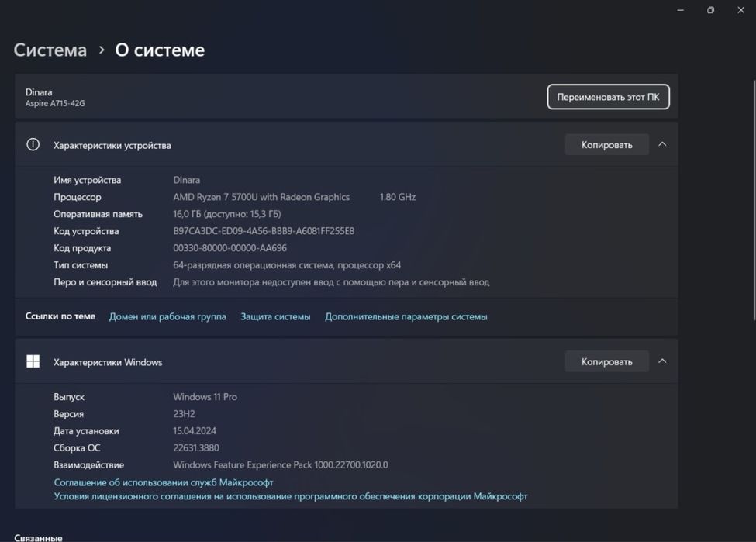Click the 64-разрядная операционная система value
The image size is (756, 542).
(x=287, y=265)
